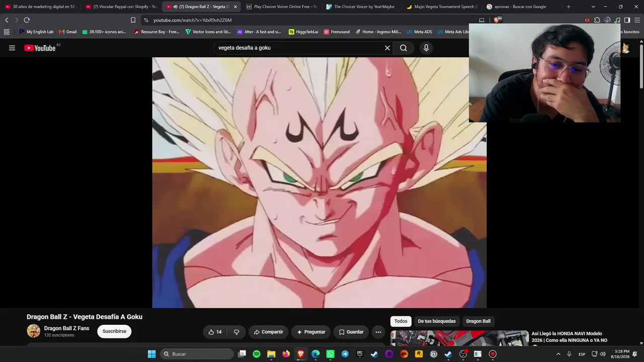The image size is (644, 362).
Task: Clear the search query with the X
Action: click(x=387, y=48)
